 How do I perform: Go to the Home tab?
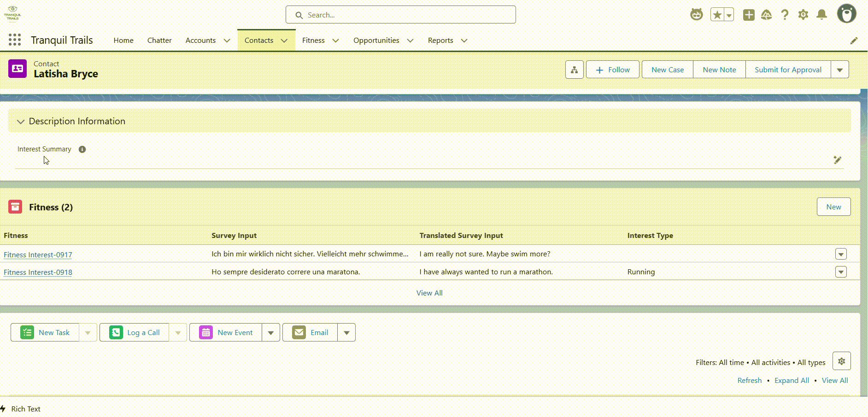coord(123,41)
